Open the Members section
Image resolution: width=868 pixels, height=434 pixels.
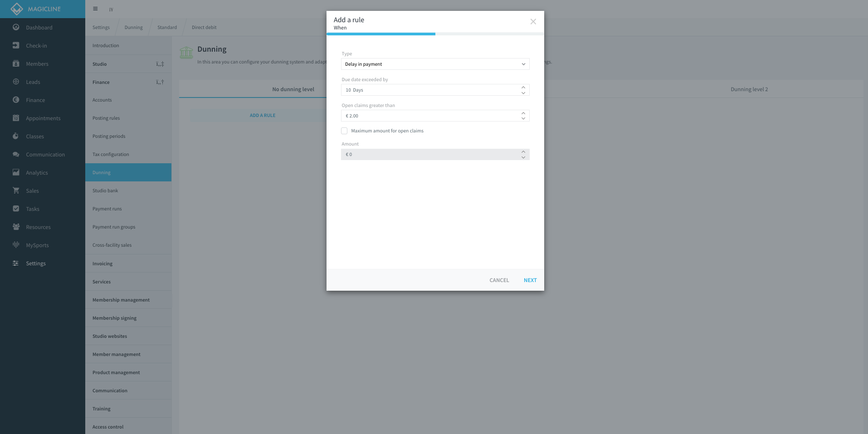point(37,63)
